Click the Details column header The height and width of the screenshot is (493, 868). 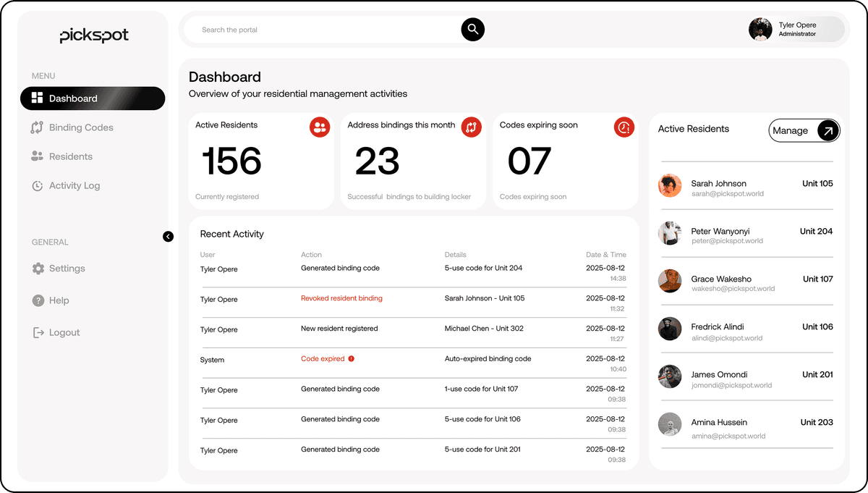(x=456, y=255)
